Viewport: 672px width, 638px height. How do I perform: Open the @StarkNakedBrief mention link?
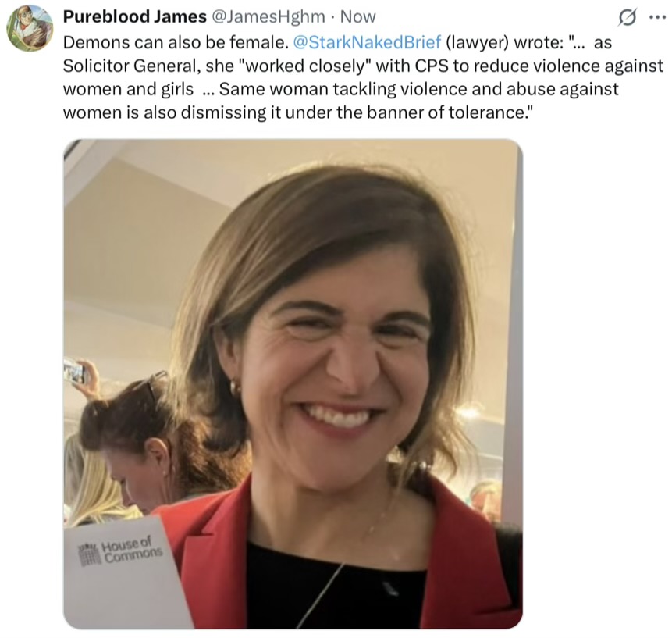(367, 42)
